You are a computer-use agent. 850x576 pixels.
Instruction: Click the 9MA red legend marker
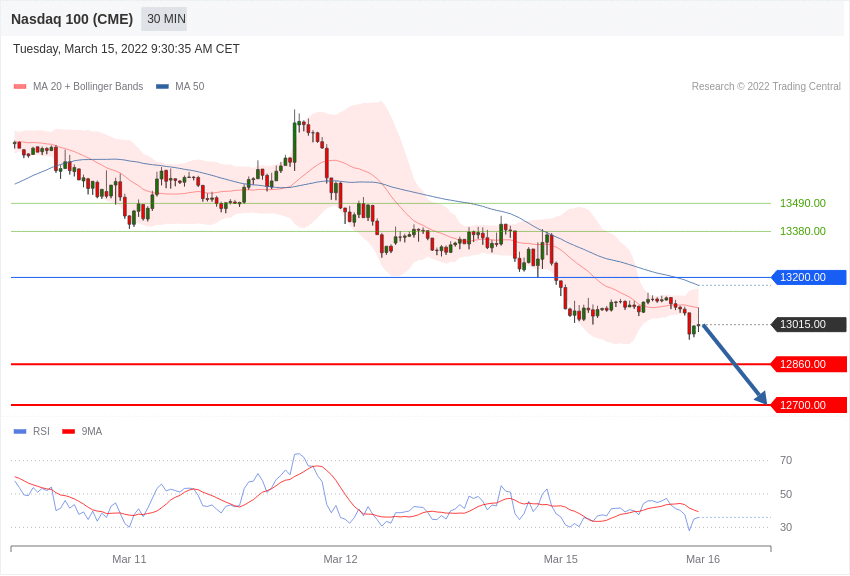coord(68,432)
